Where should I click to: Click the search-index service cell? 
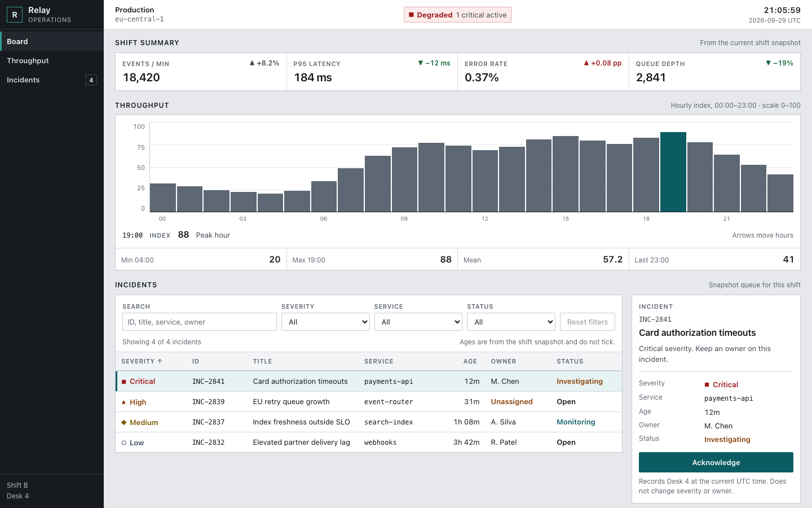pyautogui.click(x=389, y=422)
